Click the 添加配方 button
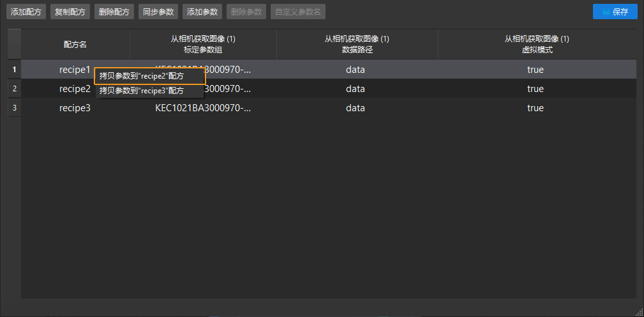The image size is (644, 317). 26,12
